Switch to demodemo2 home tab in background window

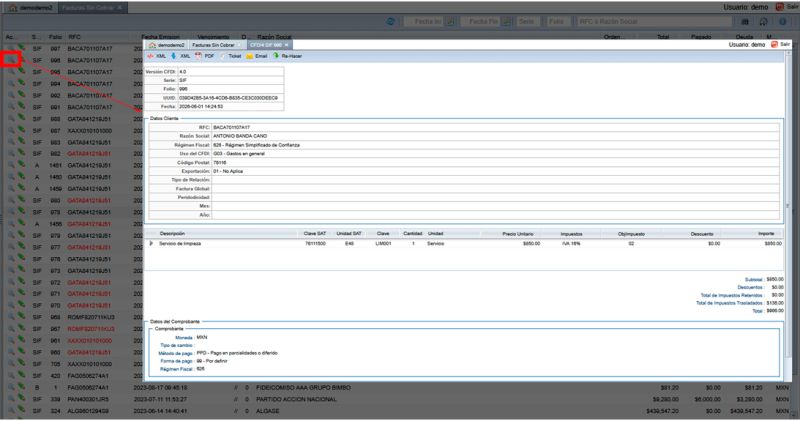click(31, 8)
